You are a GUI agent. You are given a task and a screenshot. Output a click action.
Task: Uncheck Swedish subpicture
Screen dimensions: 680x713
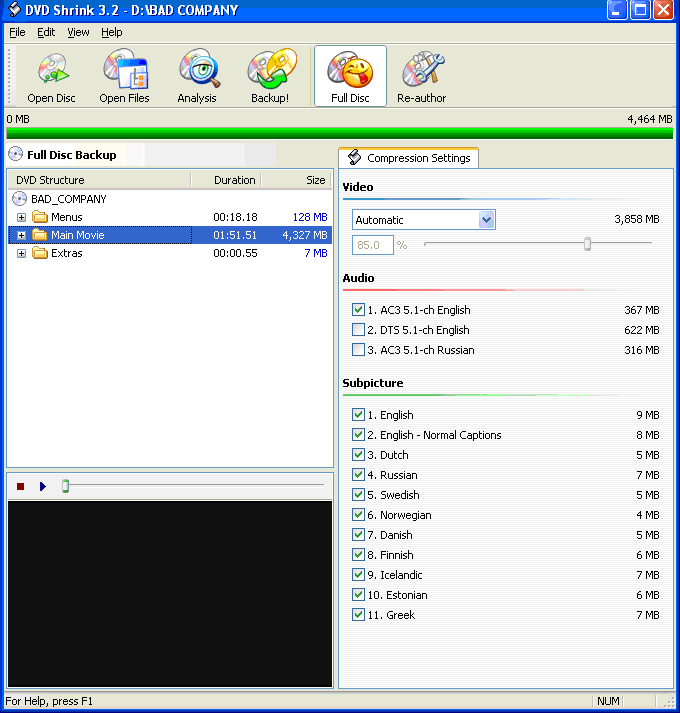tap(358, 495)
